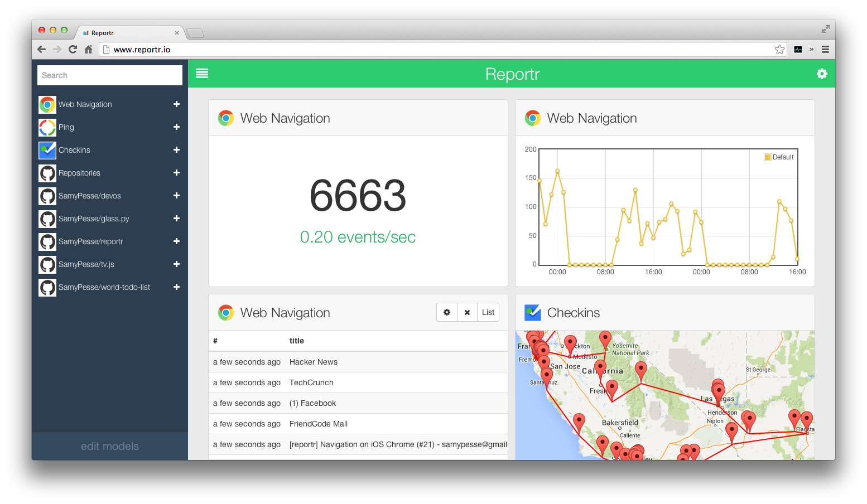
Task: Click the SamyPesse/reportr GitHub icon
Action: click(47, 241)
